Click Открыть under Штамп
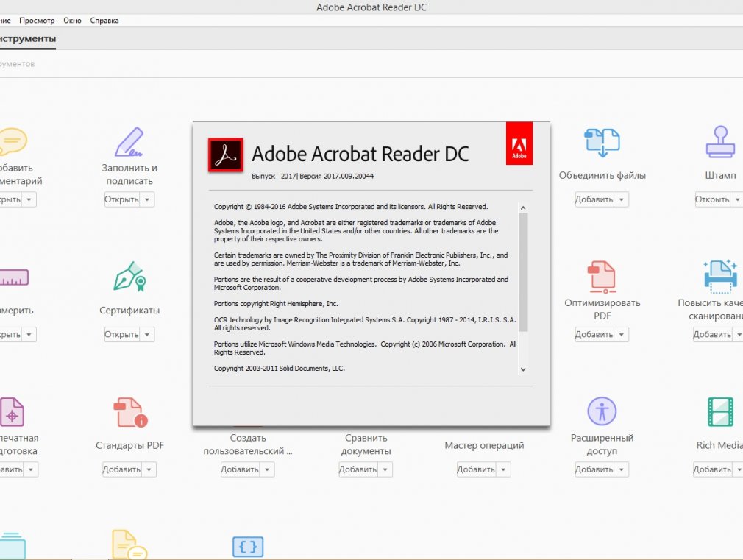This screenshot has height=560, width=743. (712, 199)
